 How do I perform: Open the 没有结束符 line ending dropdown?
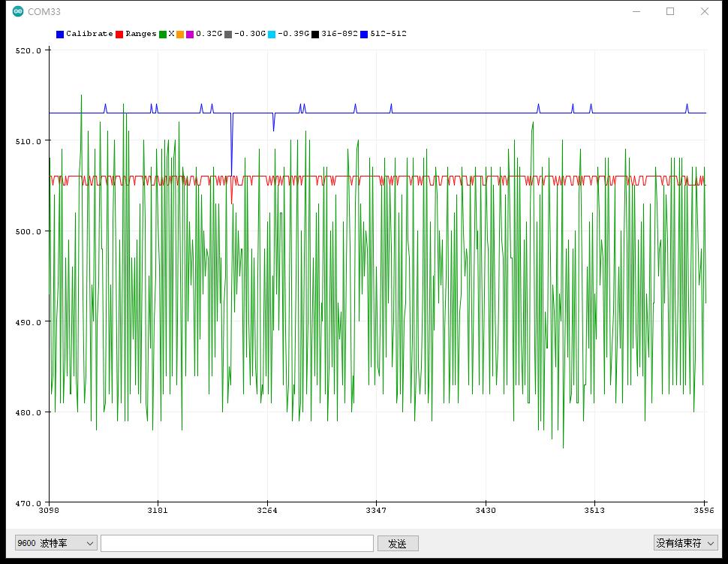[x=686, y=543]
